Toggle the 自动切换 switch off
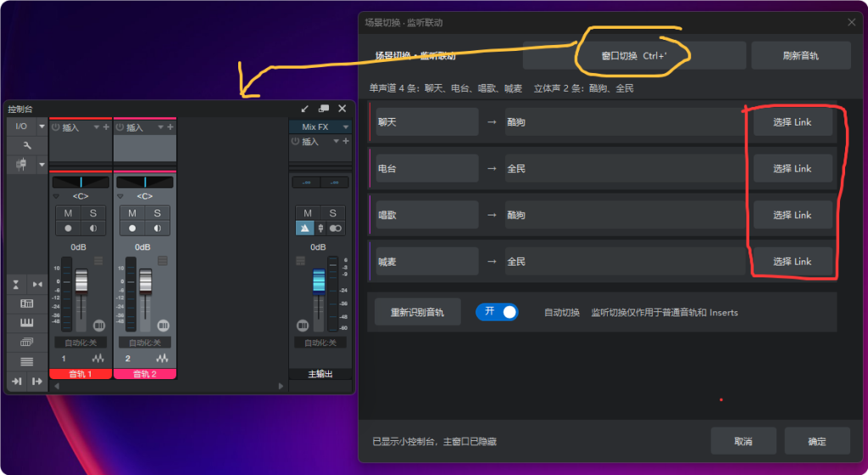 click(x=497, y=311)
